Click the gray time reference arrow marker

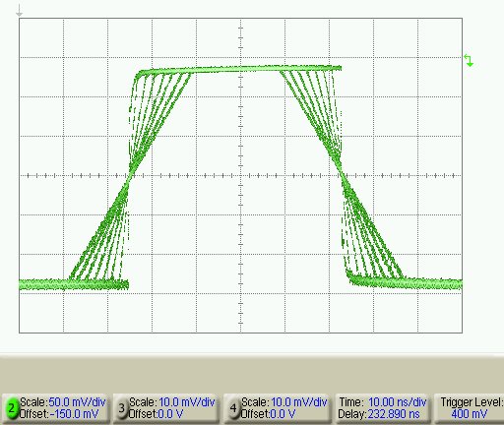click(19, 11)
